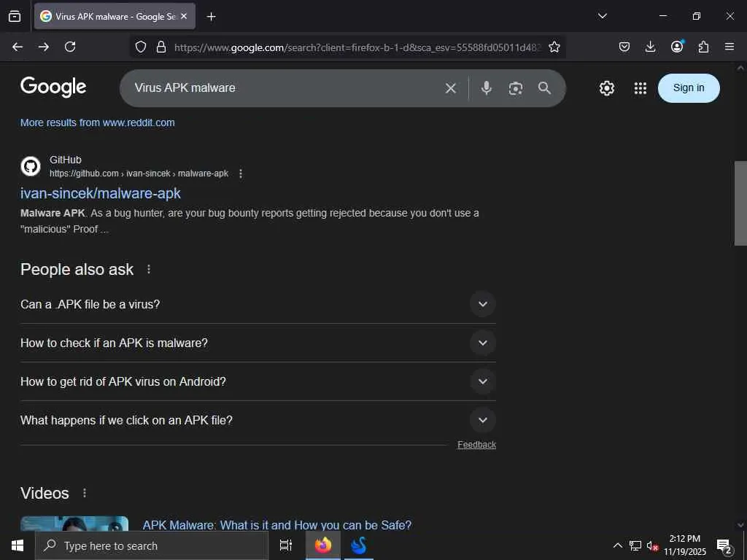Switch to Firefox in taskbar
Screen dimensions: 747x560
(x=322, y=545)
